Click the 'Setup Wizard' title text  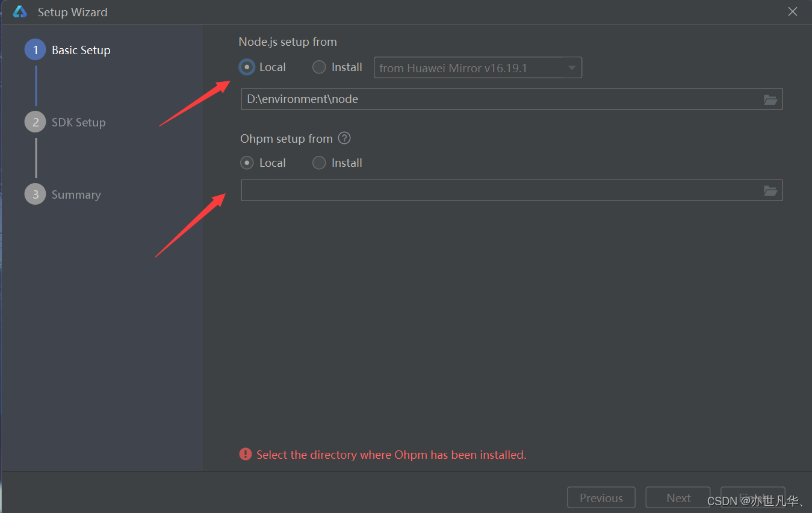coord(73,12)
